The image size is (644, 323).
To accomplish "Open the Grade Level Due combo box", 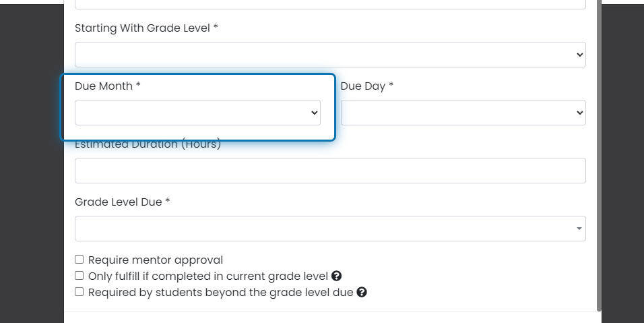I will pyautogui.click(x=330, y=229).
